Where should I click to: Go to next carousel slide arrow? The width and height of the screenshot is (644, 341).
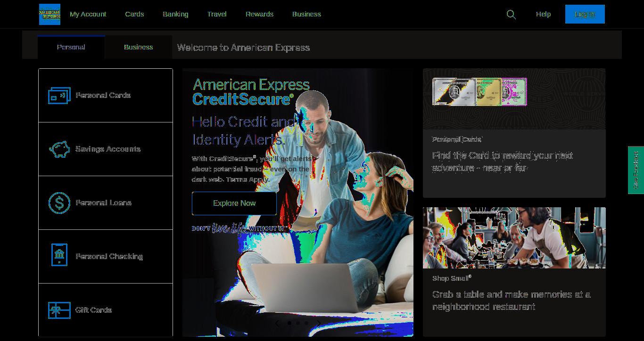pyautogui.click(x=319, y=323)
